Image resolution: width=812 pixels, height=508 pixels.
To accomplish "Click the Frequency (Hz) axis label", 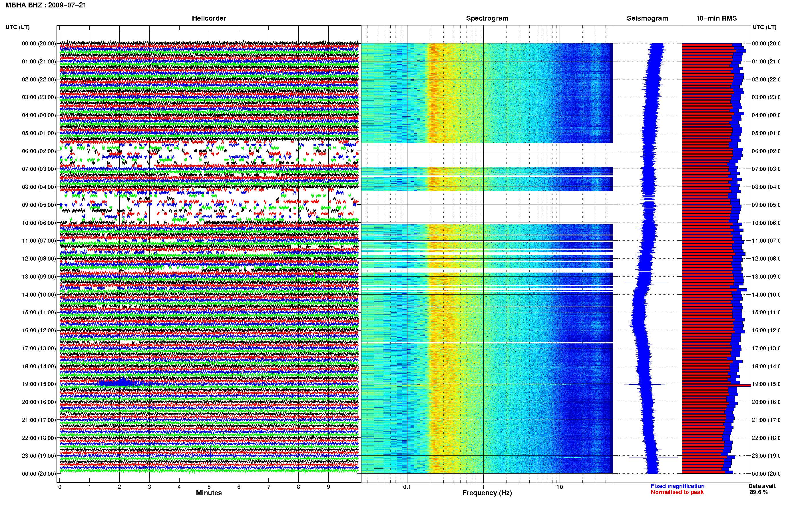I will [x=487, y=493].
